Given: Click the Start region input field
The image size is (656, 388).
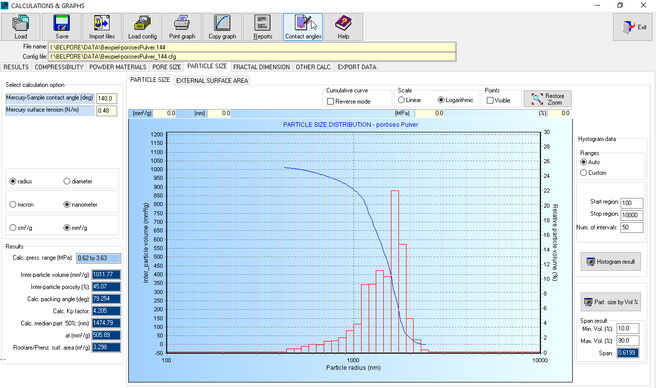Looking at the screenshot, I should [631, 203].
